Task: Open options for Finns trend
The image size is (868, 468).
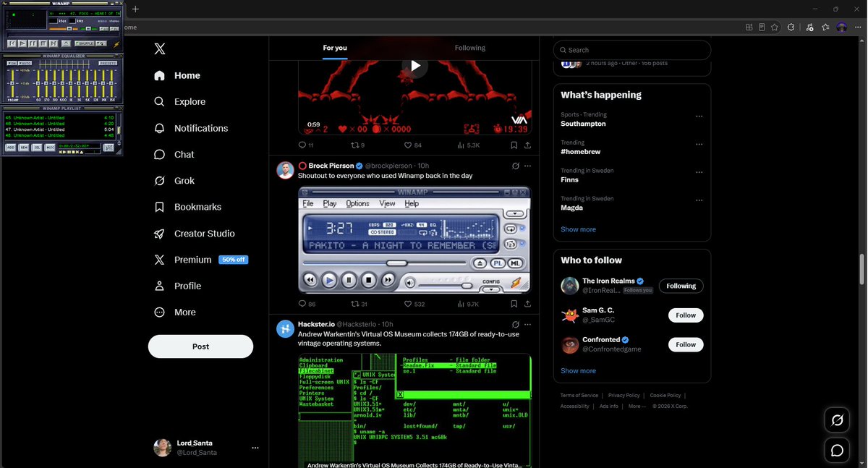Action: [x=699, y=172]
